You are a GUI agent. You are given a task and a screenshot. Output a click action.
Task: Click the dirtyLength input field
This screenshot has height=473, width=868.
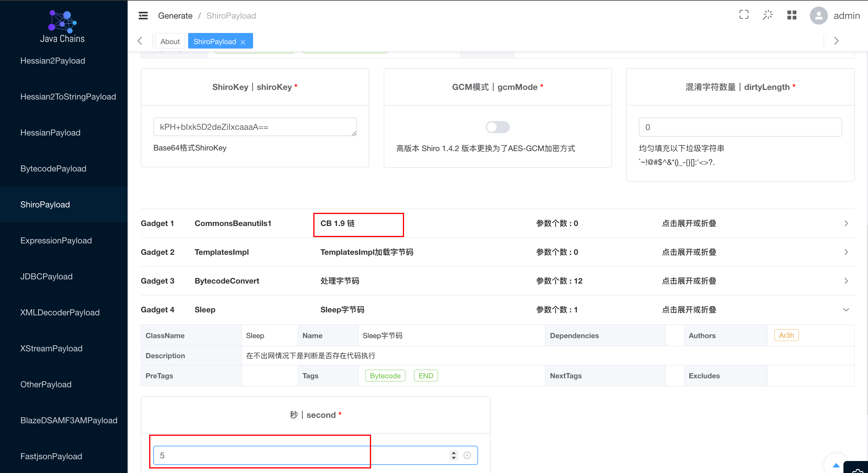740,127
